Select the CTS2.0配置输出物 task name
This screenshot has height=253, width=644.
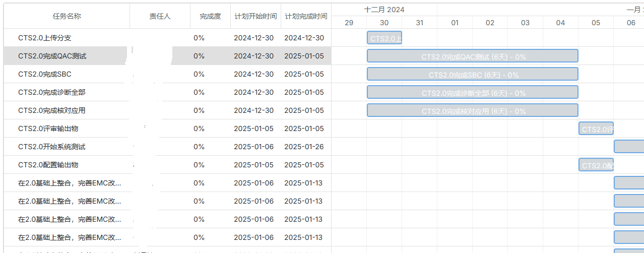pos(48,165)
